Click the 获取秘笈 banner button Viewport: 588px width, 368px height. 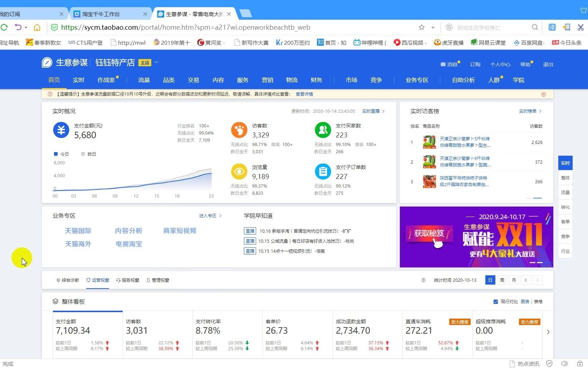(x=429, y=233)
